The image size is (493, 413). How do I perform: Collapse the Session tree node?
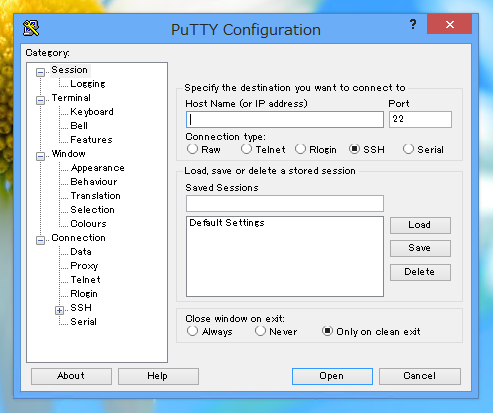(40, 72)
